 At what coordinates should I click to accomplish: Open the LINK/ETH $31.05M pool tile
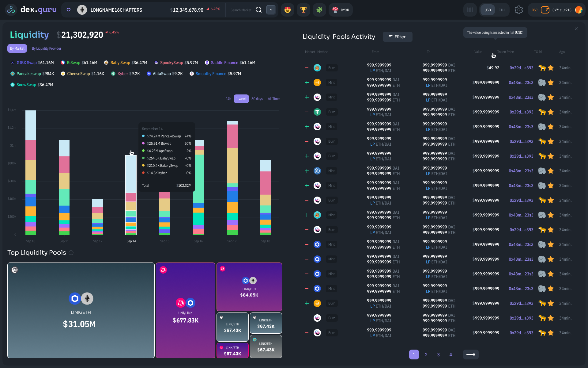(x=81, y=310)
